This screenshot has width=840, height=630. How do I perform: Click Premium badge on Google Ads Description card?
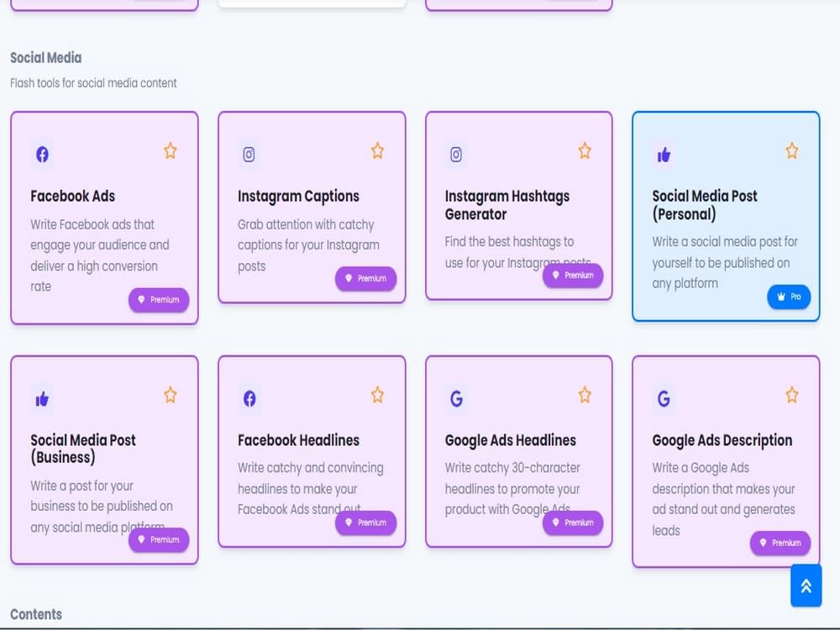coord(780,543)
